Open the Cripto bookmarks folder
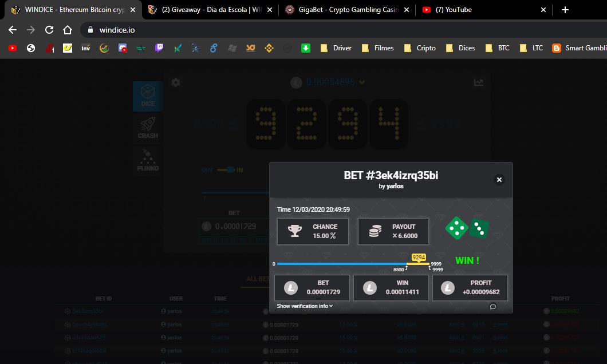This screenshot has width=607, height=364. tap(420, 48)
